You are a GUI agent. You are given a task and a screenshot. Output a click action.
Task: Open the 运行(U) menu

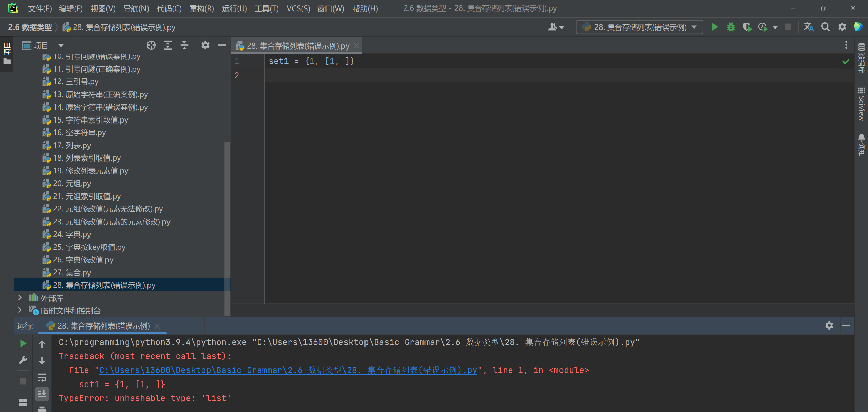tap(234, 8)
